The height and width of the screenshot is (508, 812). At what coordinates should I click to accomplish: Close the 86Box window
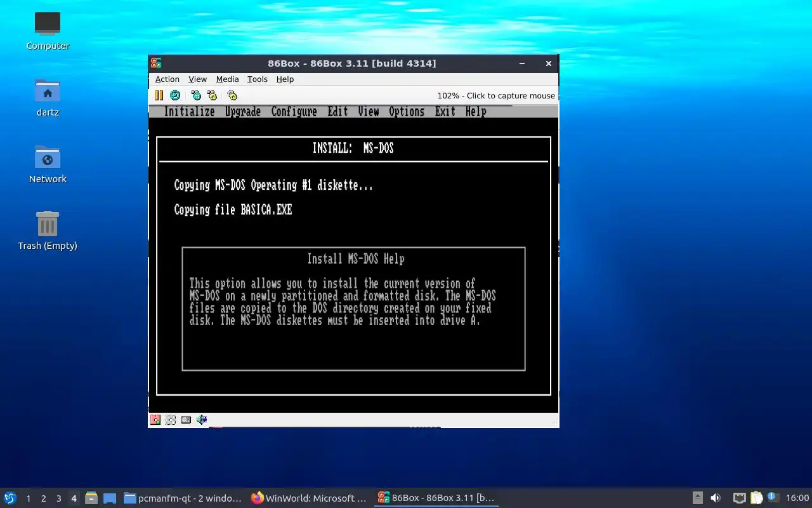pos(549,63)
